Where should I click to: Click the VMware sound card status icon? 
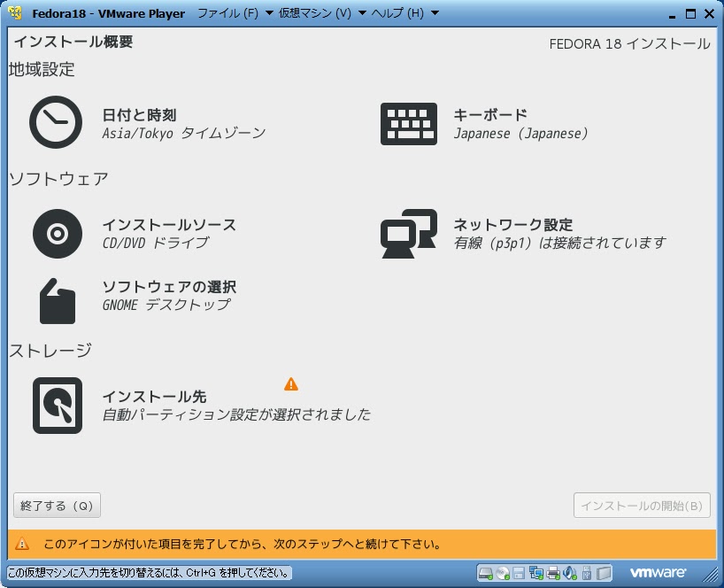click(570, 574)
